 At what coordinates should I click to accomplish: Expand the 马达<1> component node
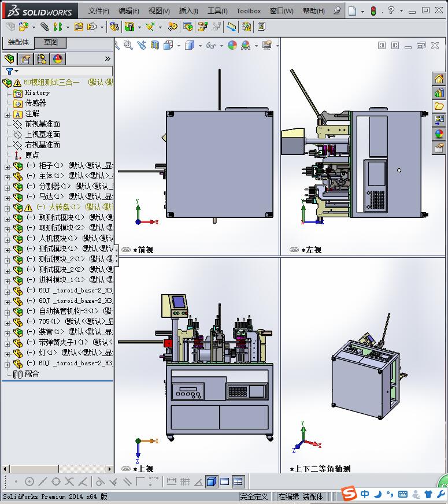pos(7,198)
